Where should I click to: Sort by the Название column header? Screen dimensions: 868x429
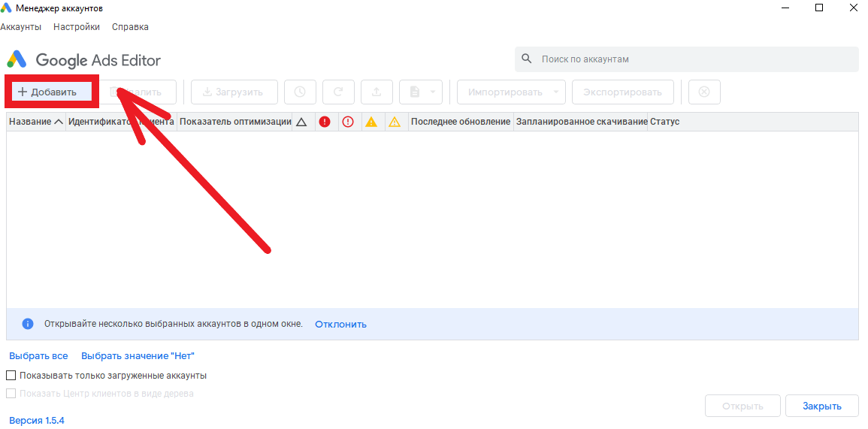point(36,122)
